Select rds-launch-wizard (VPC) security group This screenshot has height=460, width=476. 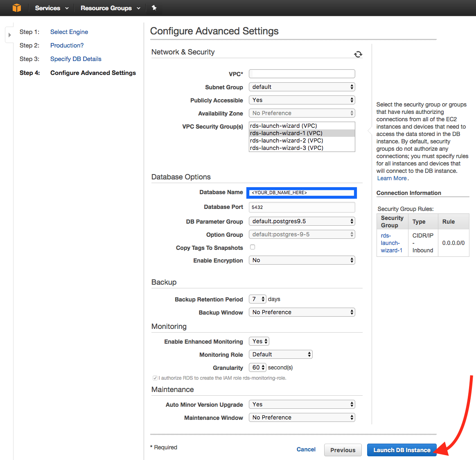click(x=302, y=126)
